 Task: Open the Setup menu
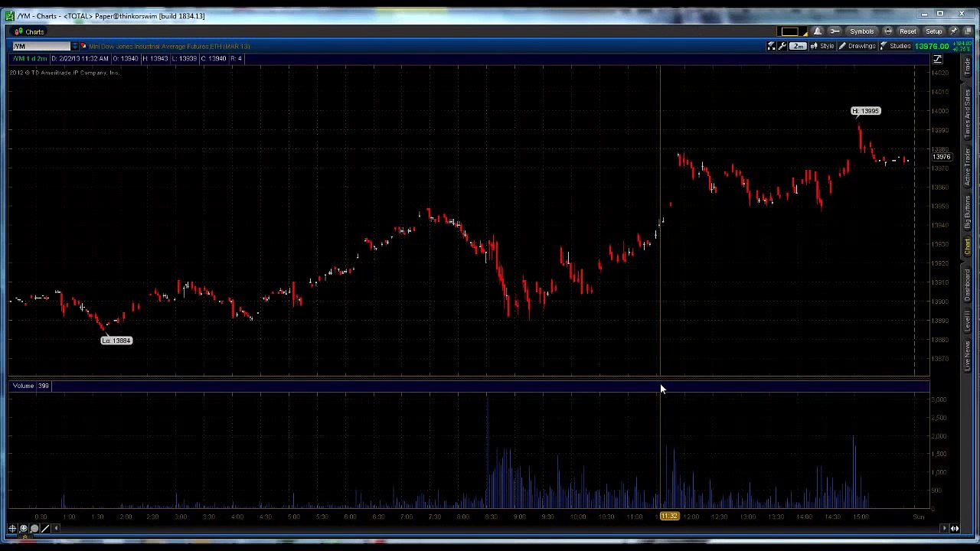tap(933, 31)
